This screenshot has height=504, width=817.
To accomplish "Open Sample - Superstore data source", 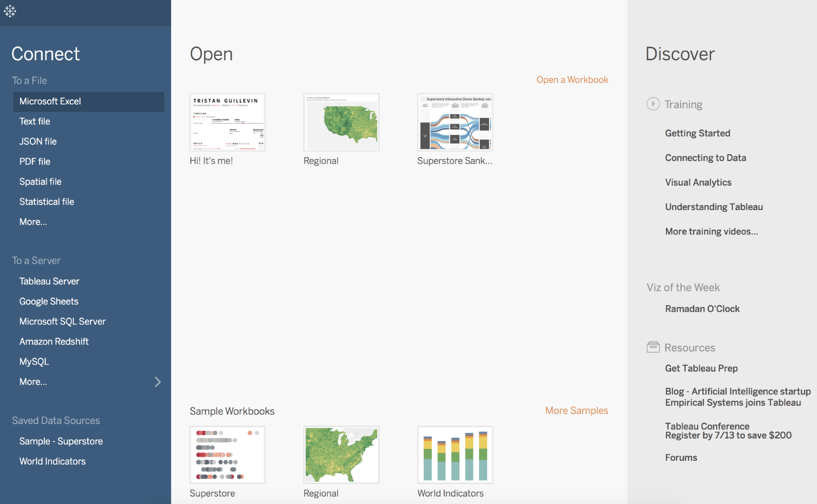I will 61,441.
